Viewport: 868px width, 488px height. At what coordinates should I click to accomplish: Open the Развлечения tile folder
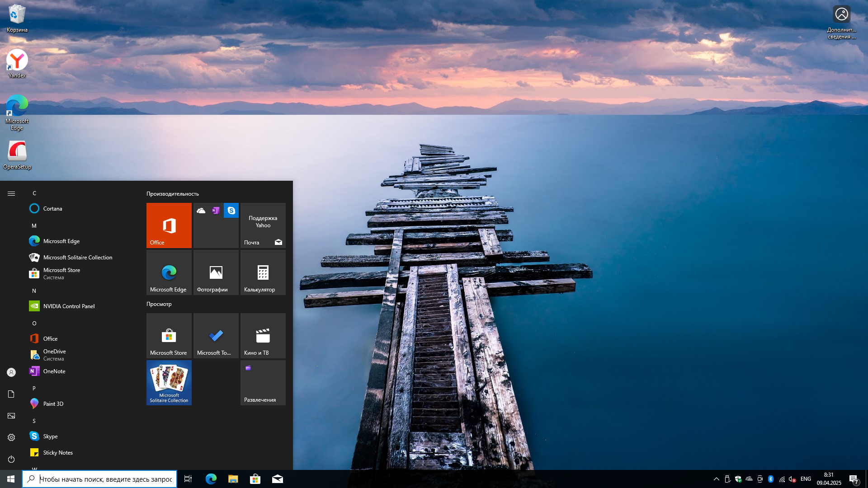[263, 383]
